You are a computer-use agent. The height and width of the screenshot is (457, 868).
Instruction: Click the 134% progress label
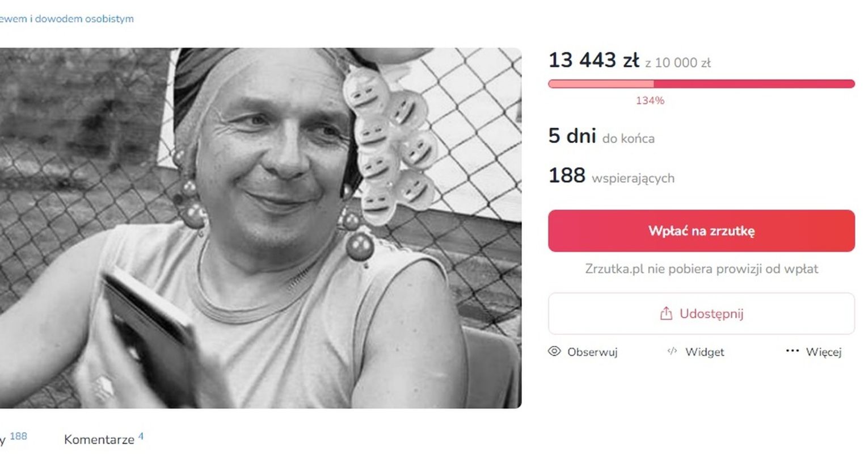(650, 100)
